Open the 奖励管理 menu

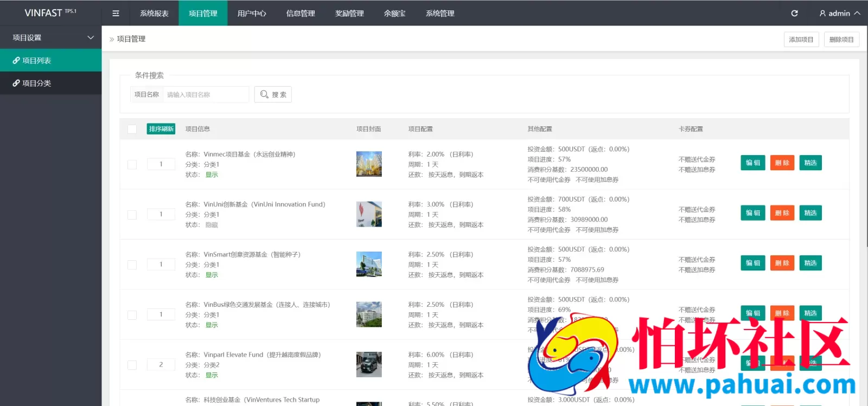349,13
